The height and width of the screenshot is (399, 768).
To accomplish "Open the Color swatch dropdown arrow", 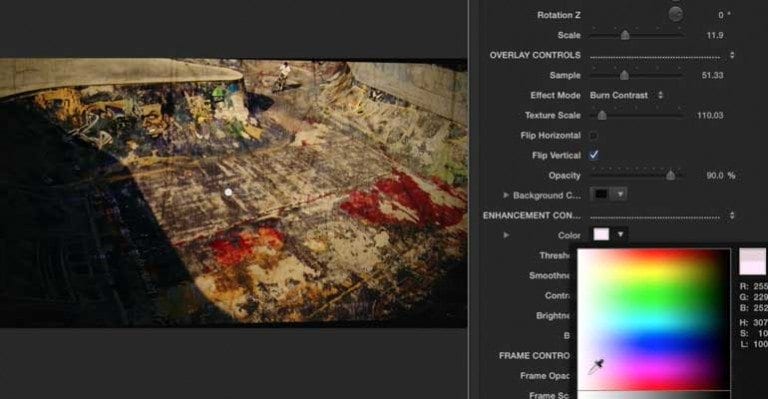I will pyautogui.click(x=620, y=235).
